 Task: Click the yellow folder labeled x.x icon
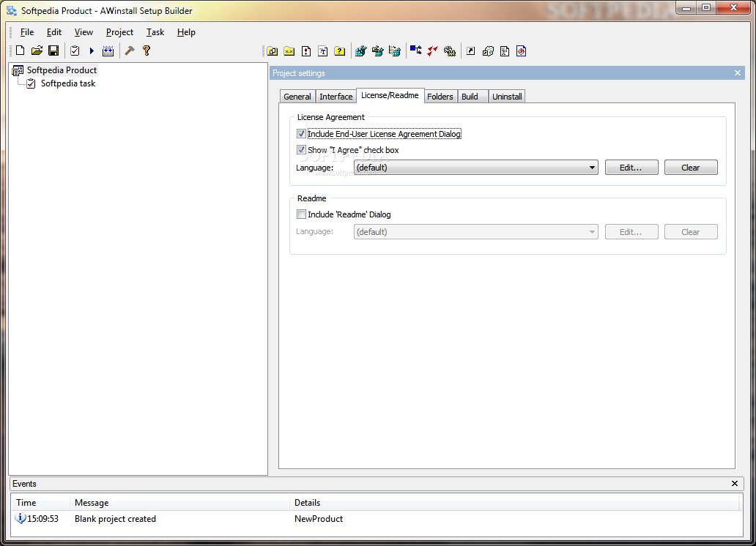289,51
